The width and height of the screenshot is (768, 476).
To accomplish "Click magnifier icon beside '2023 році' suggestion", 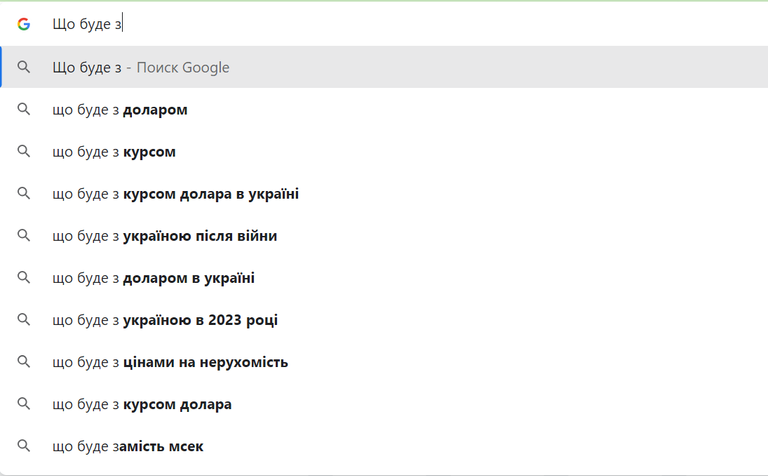I will click(24, 320).
